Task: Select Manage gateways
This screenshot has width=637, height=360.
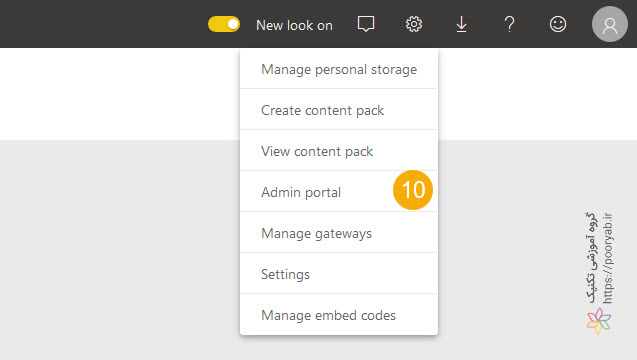Action: [339, 233]
